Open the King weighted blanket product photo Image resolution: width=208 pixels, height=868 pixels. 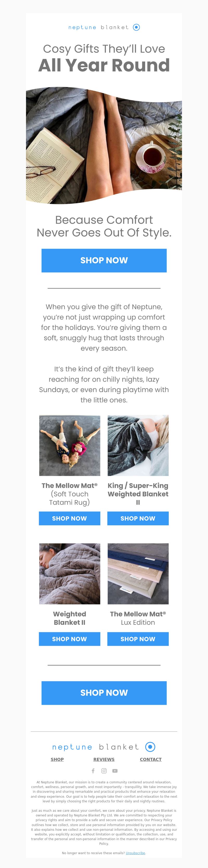[138, 445]
